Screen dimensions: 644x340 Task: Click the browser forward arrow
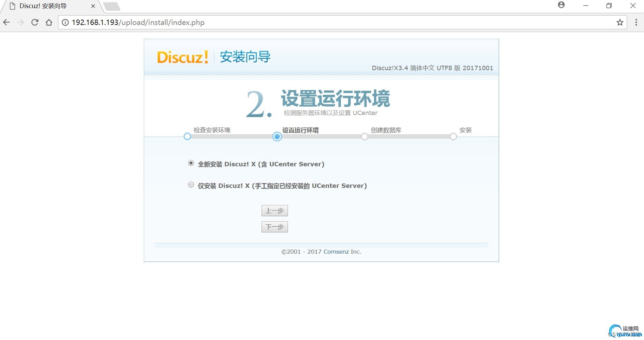(21, 22)
